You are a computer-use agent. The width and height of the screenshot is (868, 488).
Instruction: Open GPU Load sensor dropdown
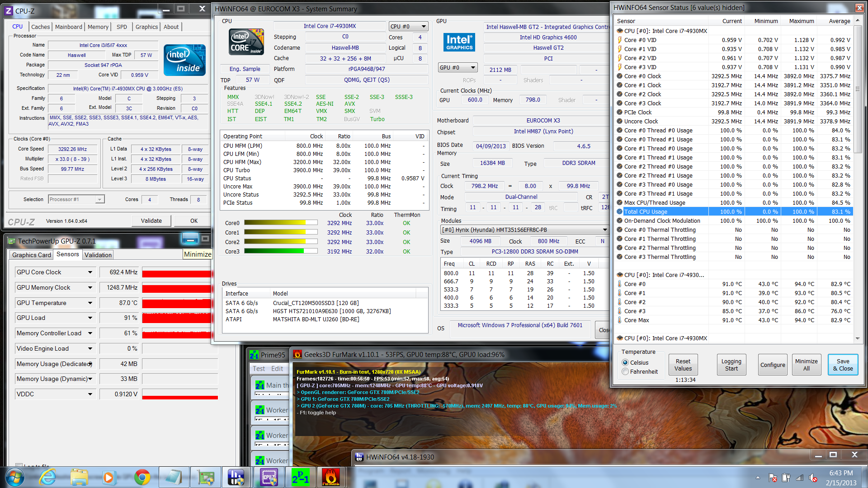point(90,318)
